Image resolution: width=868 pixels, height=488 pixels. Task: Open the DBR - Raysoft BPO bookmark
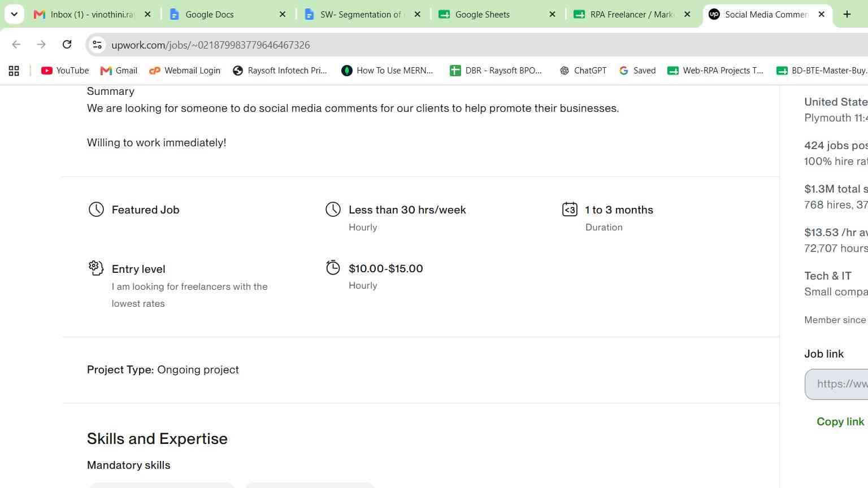tap(496, 71)
